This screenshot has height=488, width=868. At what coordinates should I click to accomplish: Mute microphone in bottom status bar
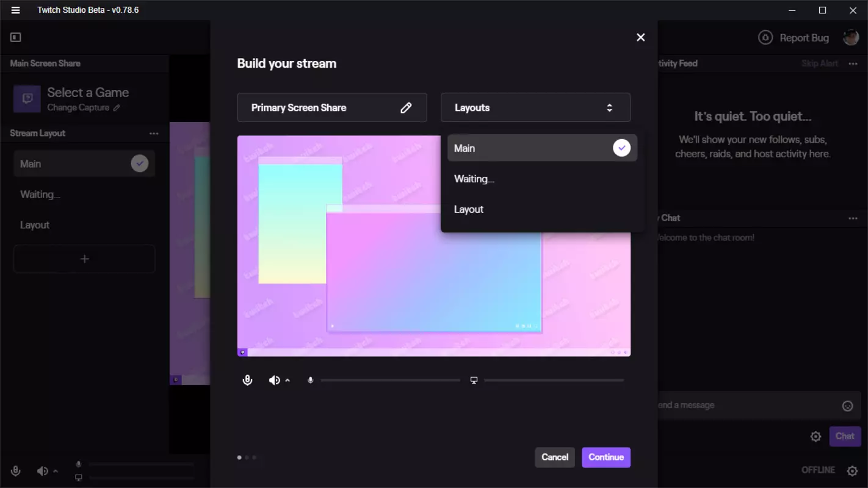click(16, 471)
